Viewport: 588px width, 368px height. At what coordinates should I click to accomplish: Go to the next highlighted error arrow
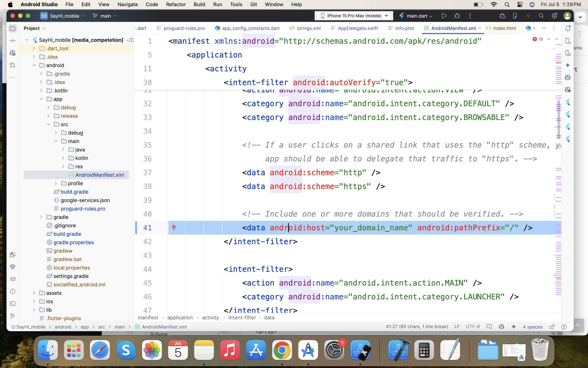[556, 39]
